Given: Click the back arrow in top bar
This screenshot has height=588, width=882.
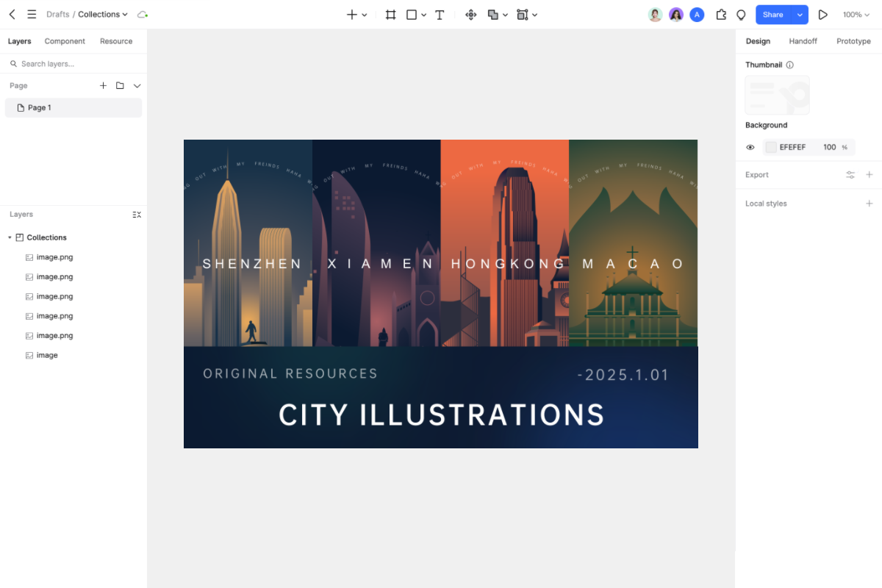Looking at the screenshot, I should tap(12, 15).
